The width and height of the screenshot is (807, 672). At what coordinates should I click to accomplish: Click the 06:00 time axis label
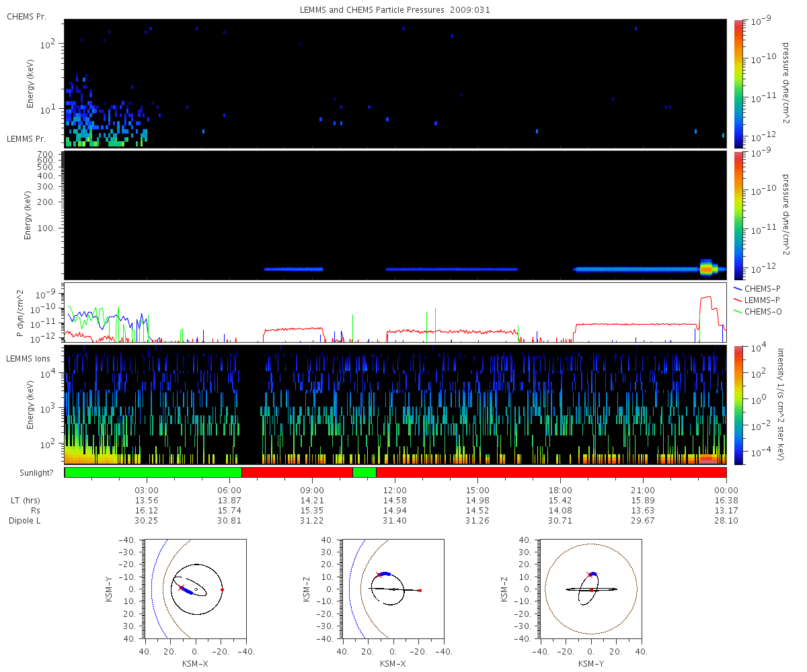229,490
